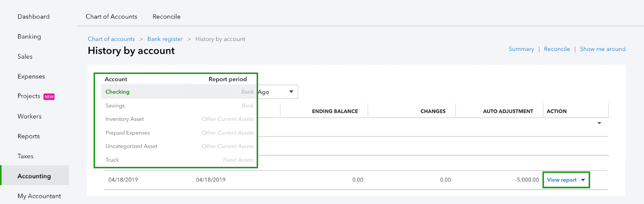
Task: Go to Bank register breadcrumb
Action: pos(165,39)
